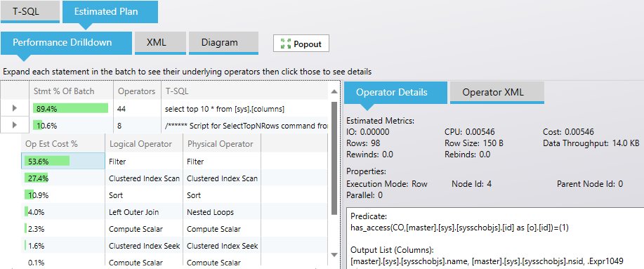
Task: Select the 53.6% Filter operator row
Action: click(175, 161)
